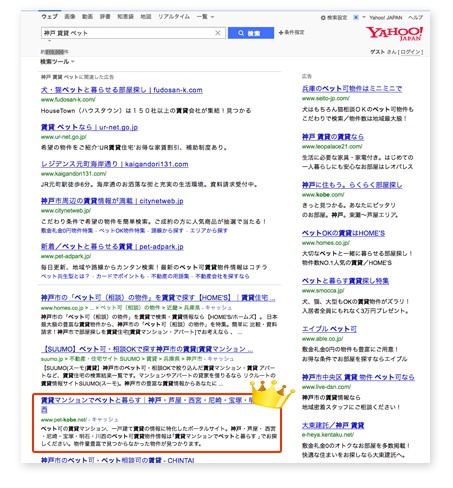Expand the 検索ツール dropdown

(57, 62)
